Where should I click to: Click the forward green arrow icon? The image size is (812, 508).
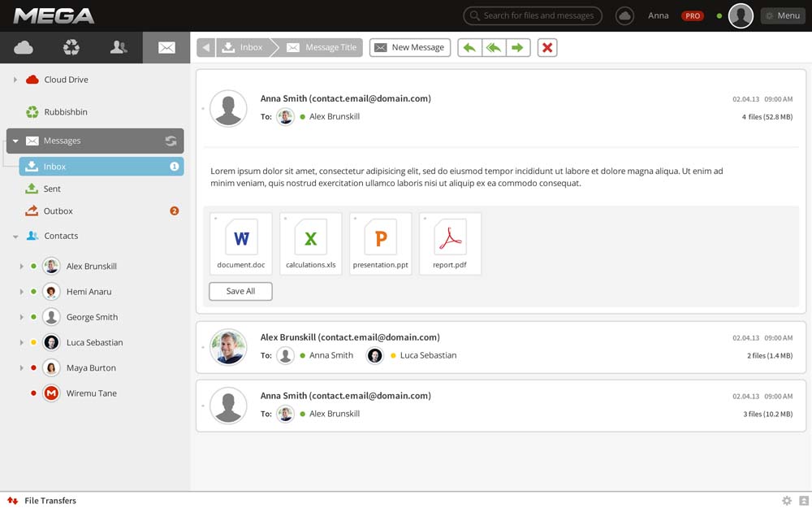(x=518, y=48)
